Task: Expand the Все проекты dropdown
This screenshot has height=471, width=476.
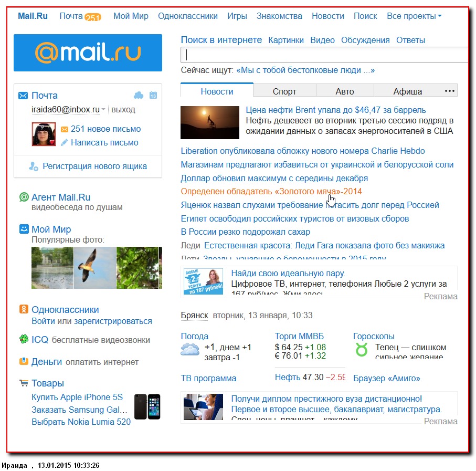Action: [414, 16]
